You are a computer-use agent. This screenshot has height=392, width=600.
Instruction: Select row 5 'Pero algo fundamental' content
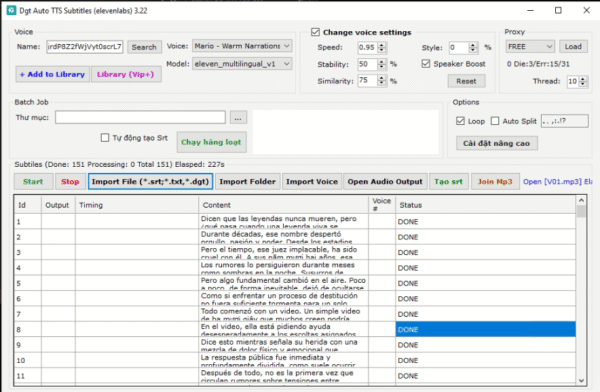(x=284, y=283)
